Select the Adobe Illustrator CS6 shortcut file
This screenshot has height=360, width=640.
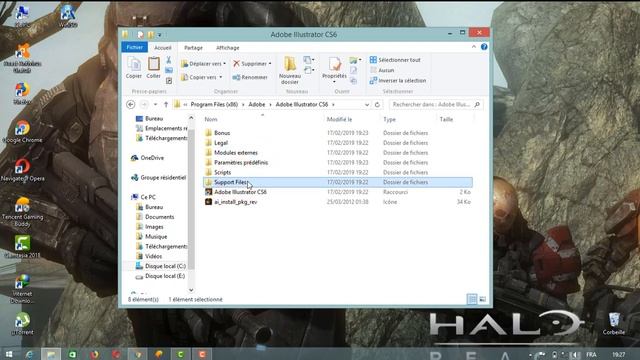pyautogui.click(x=240, y=192)
